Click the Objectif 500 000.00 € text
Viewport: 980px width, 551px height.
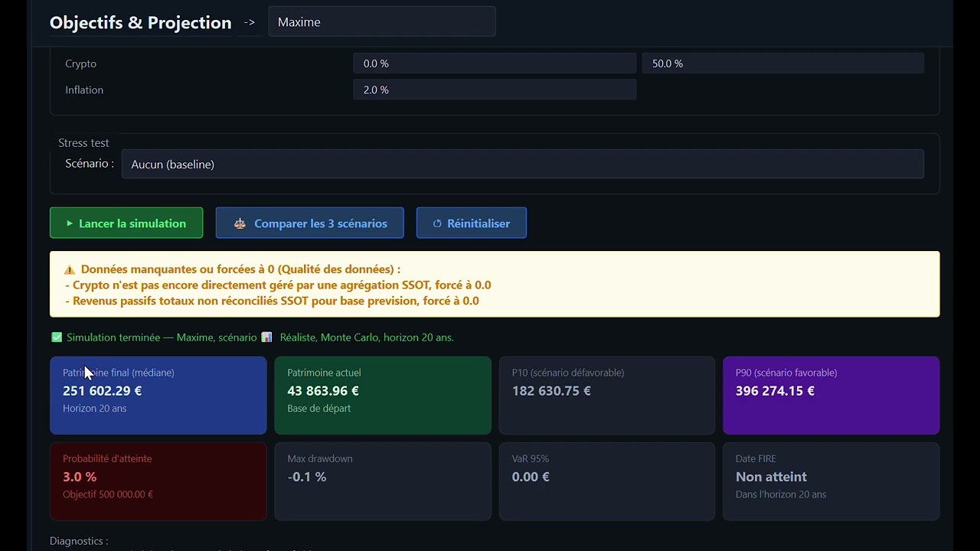(108, 494)
